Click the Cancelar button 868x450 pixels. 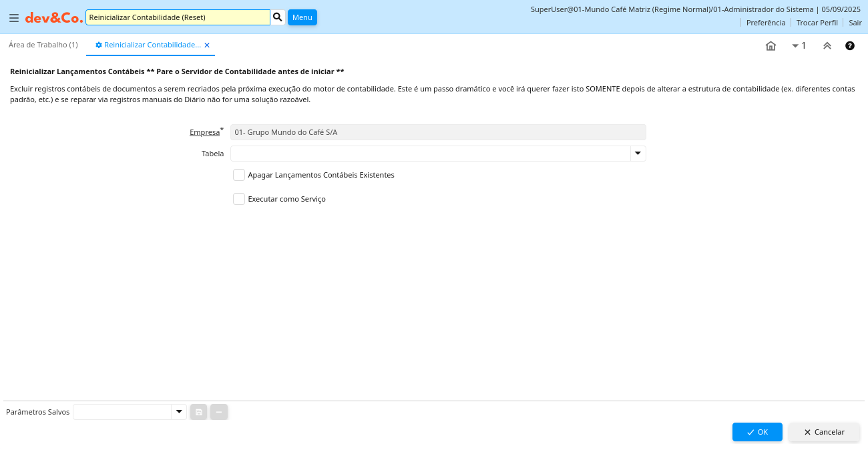[x=824, y=432]
